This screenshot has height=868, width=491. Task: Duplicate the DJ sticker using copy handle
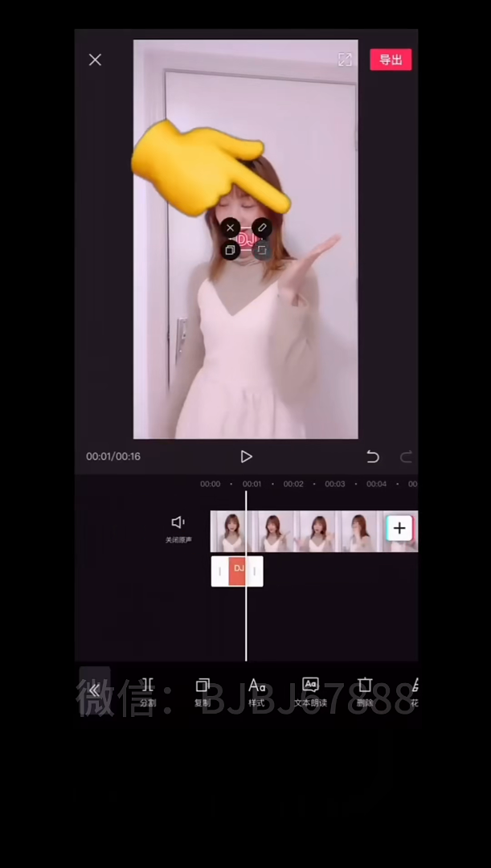[231, 250]
